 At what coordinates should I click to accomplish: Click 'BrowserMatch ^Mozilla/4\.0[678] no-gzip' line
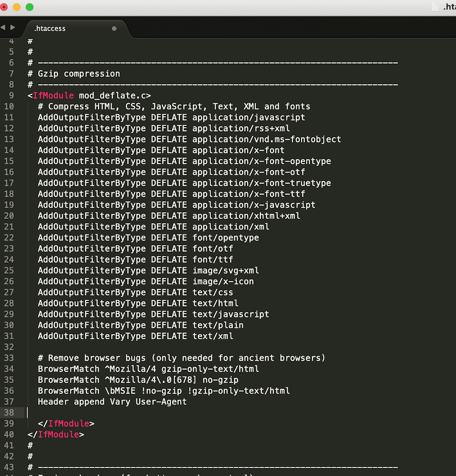[138, 380]
